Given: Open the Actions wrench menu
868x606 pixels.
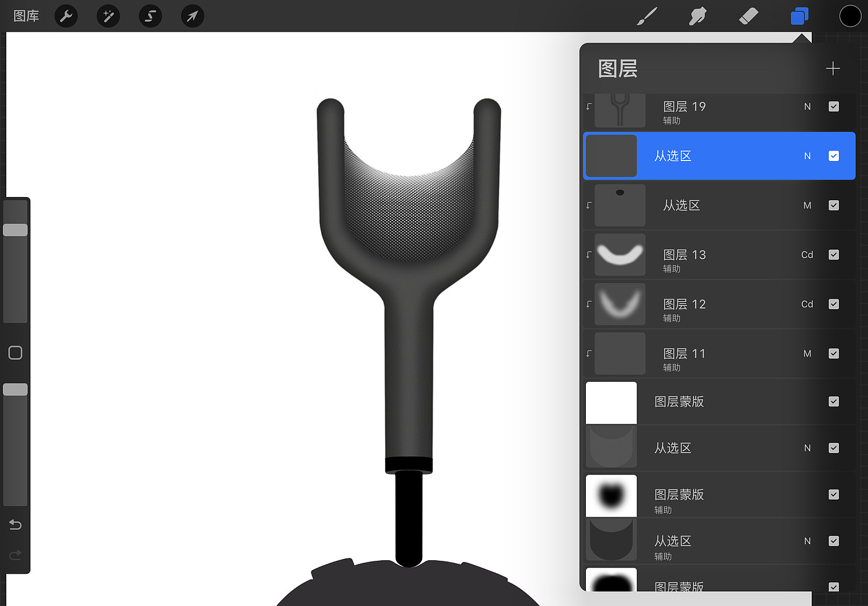Looking at the screenshot, I should [x=66, y=16].
